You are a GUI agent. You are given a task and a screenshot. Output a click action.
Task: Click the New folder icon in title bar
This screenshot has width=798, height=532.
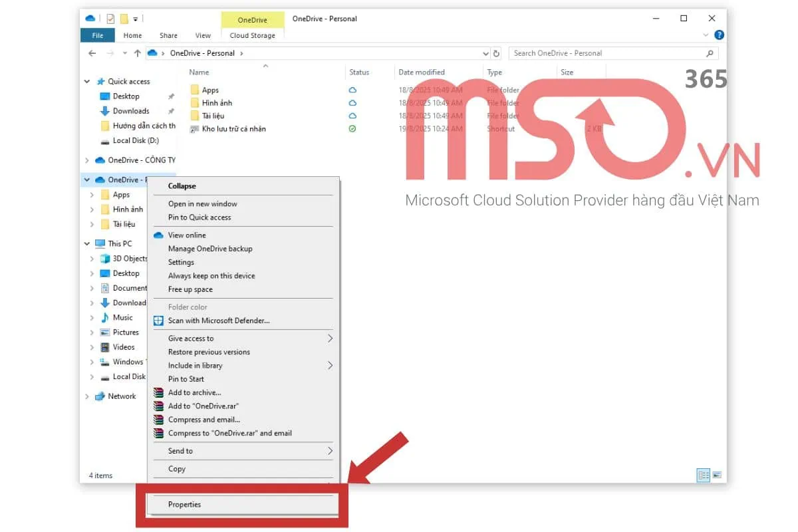pyautogui.click(x=124, y=19)
